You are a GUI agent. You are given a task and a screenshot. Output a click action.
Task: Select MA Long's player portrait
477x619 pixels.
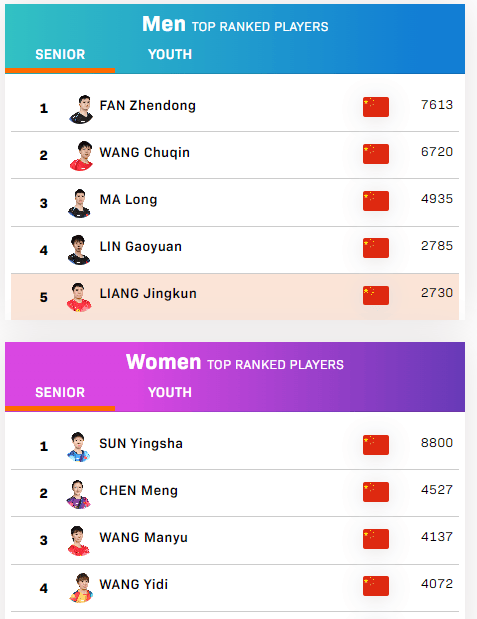coord(80,203)
